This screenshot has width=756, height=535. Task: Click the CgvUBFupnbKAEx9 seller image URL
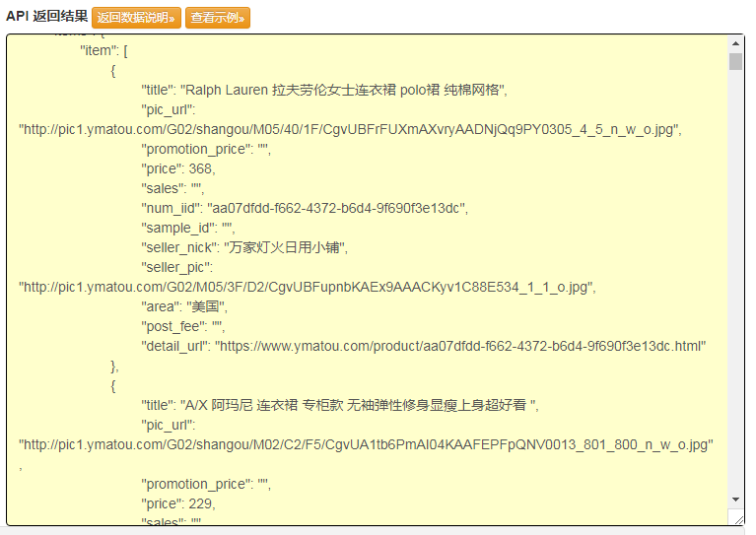point(308,288)
